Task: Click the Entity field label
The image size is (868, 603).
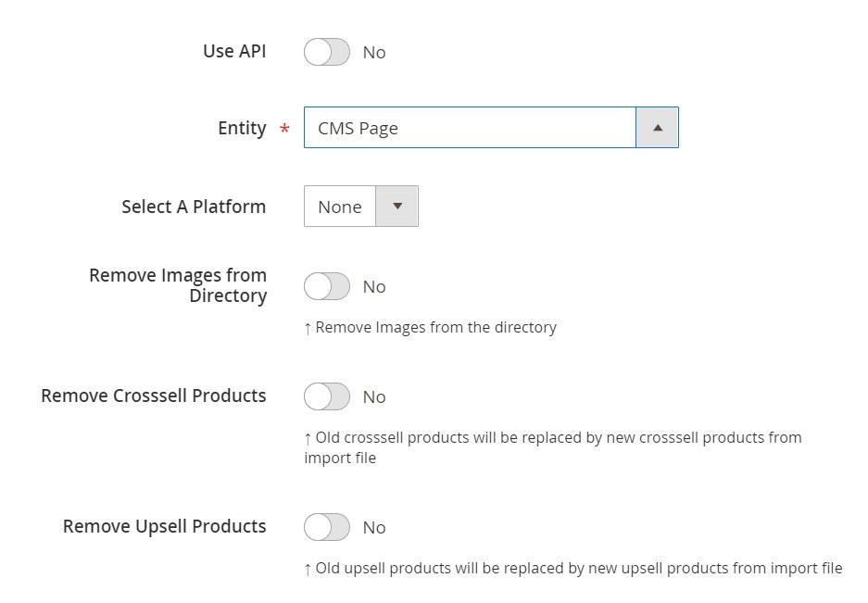Action: (242, 128)
